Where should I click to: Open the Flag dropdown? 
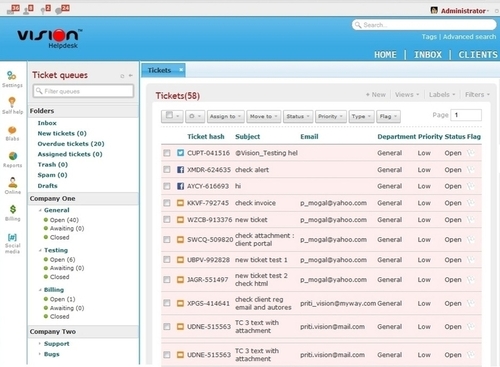point(388,116)
